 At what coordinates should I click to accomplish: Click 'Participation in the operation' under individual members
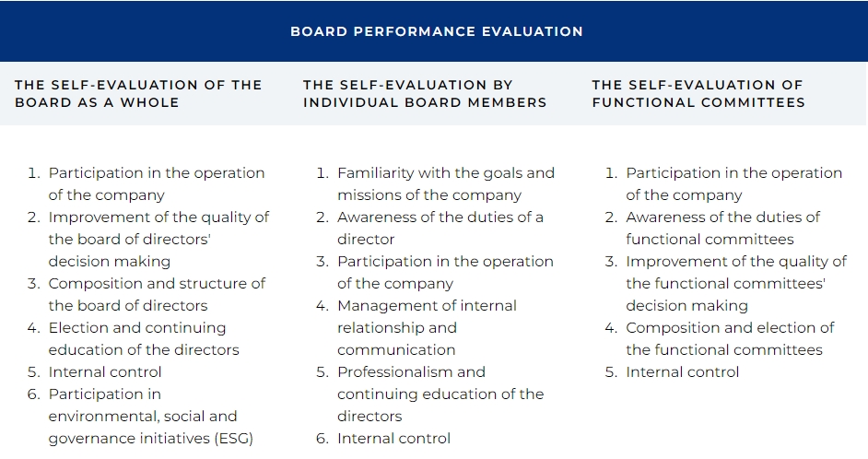point(445,273)
